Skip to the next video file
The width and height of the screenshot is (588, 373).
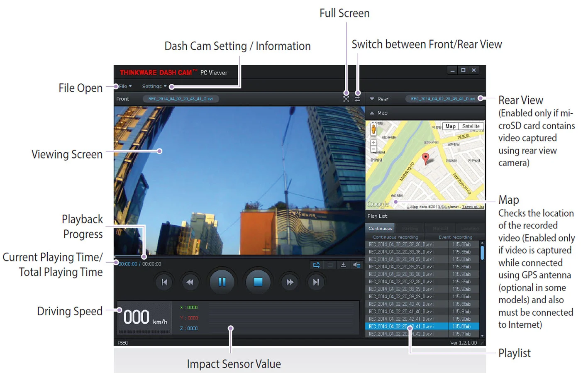(316, 282)
